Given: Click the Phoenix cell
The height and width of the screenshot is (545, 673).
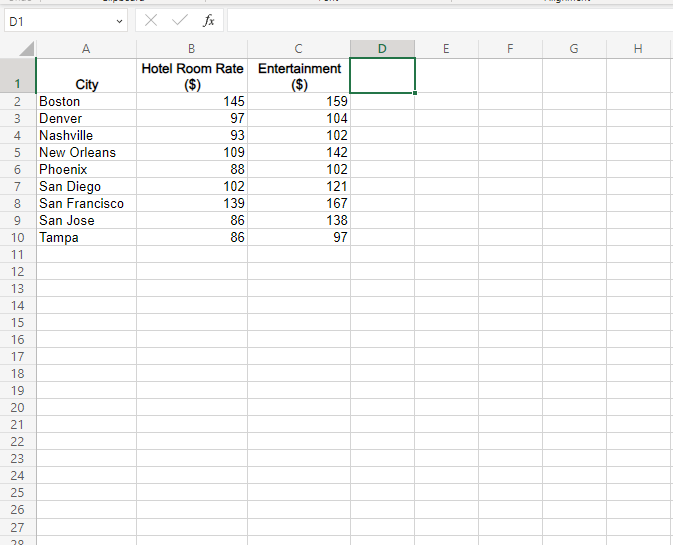Looking at the screenshot, I should click(x=86, y=170).
